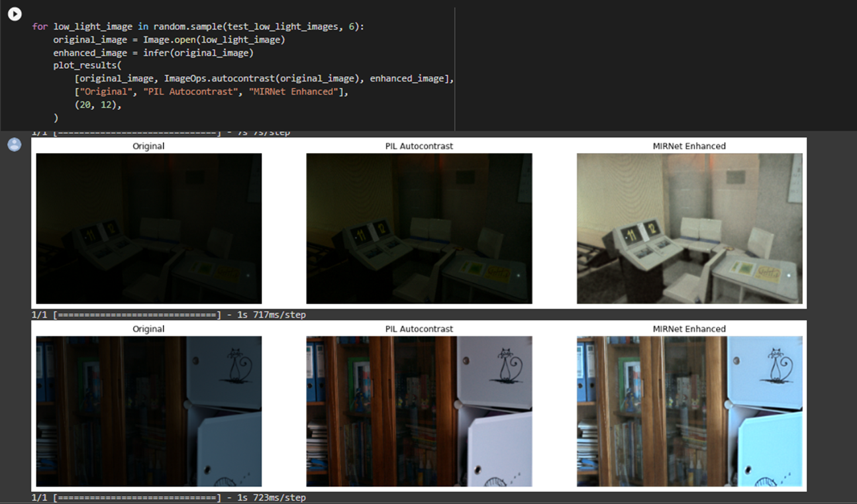Click first row MIRNet Enhanced room image
Screen dimensions: 857x504
click(x=689, y=228)
